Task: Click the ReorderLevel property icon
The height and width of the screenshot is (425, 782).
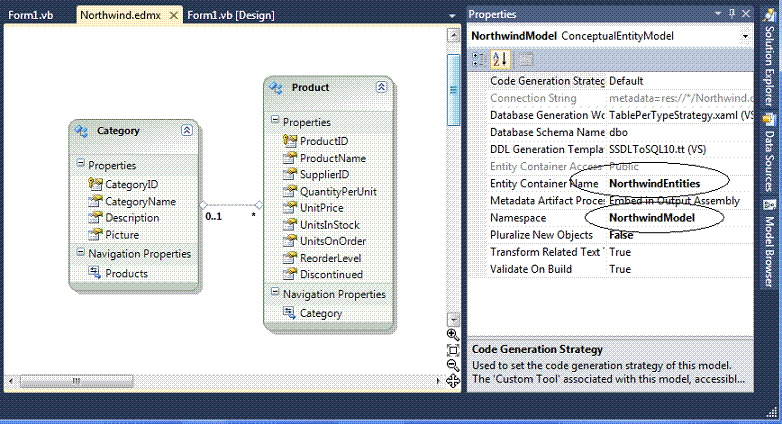Action: (290, 258)
